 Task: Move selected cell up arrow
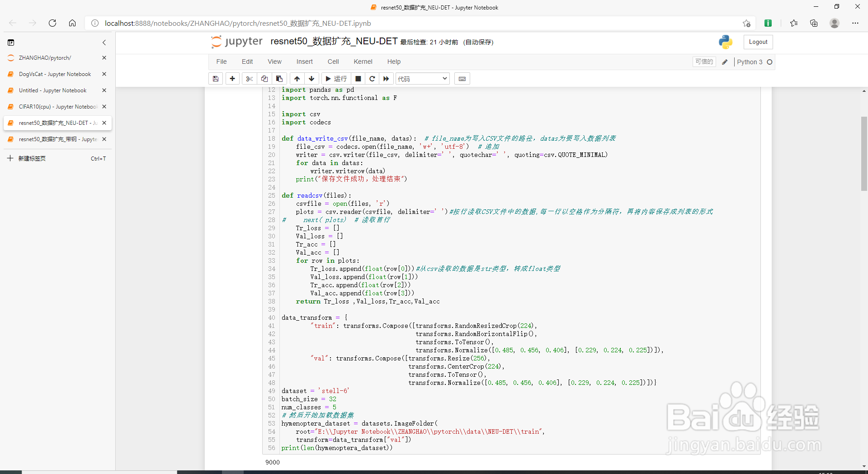click(x=297, y=79)
